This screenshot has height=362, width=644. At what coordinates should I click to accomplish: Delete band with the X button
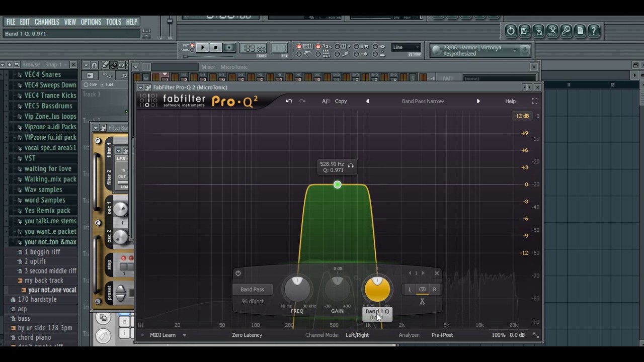click(x=437, y=274)
